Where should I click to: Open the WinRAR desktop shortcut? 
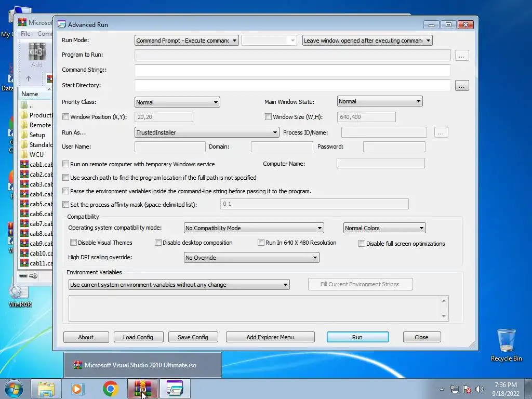tap(20, 297)
